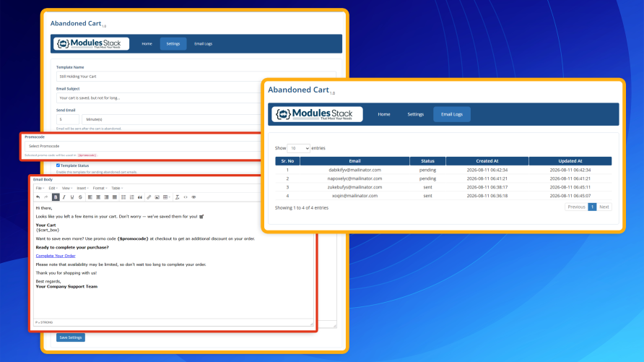The image size is (644, 362).
Task: Click email zukebufys@mailinator.com
Action: pyautogui.click(x=355, y=187)
